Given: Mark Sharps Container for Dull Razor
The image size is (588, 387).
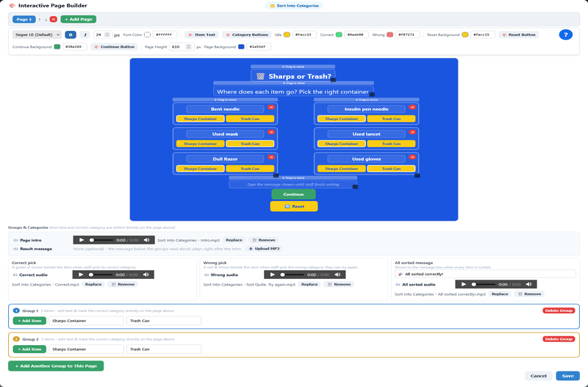Looking at the screenshot, I should click(x=200, y=168).
